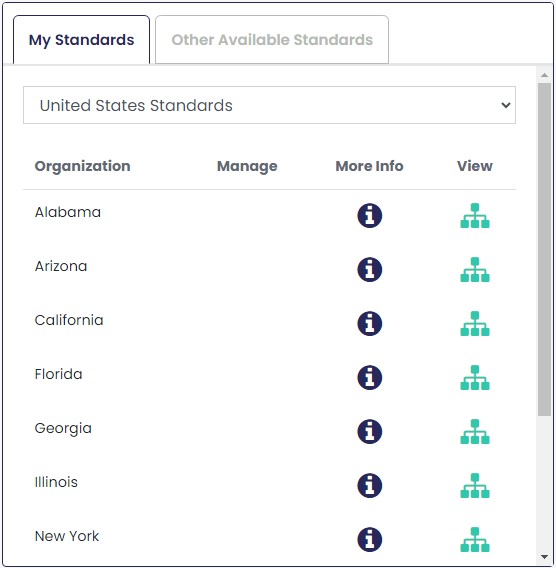View Illinois standards tree icon
This screenshot has height=568, width=556.
[x=475, y=485]
